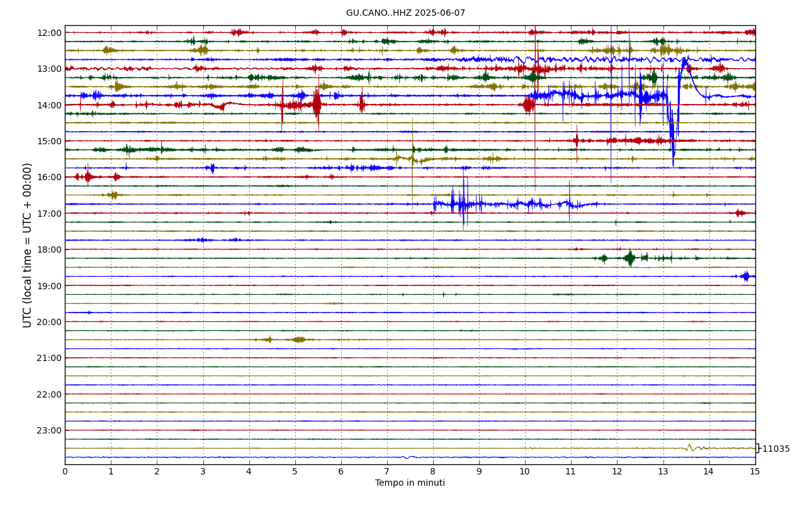Screen dimensions: 812x516
Task: Click the olive wiggle on the 23:30 trace
Action: tap(689, 448)
